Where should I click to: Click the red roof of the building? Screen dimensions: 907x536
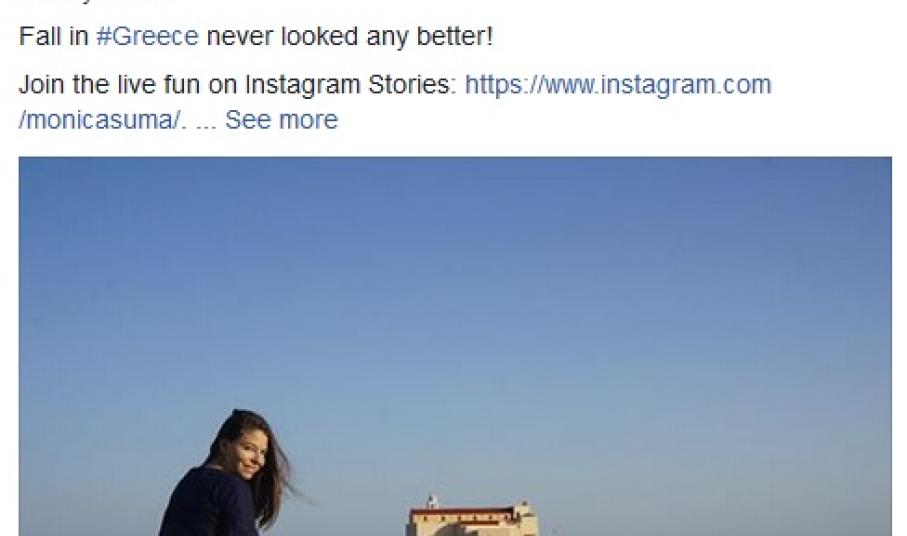pyautogui.click(x=468, y=512)
